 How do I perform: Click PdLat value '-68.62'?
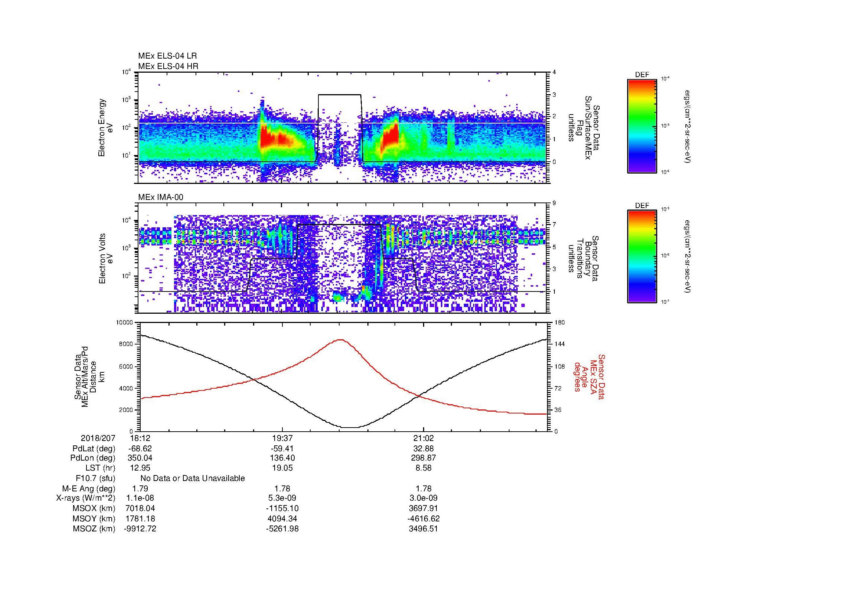point(140,449)
